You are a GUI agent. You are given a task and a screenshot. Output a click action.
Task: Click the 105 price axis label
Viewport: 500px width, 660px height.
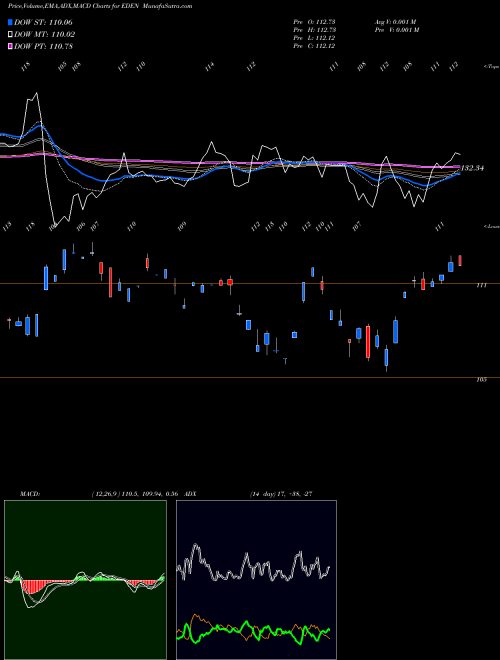click(481, 379)
